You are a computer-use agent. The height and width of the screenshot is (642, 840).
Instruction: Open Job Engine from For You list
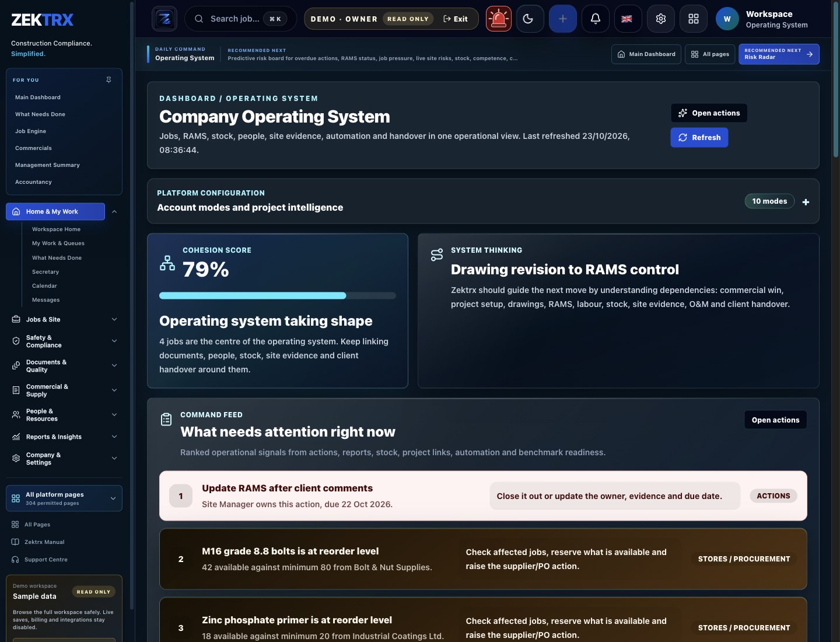pos(30,131)
